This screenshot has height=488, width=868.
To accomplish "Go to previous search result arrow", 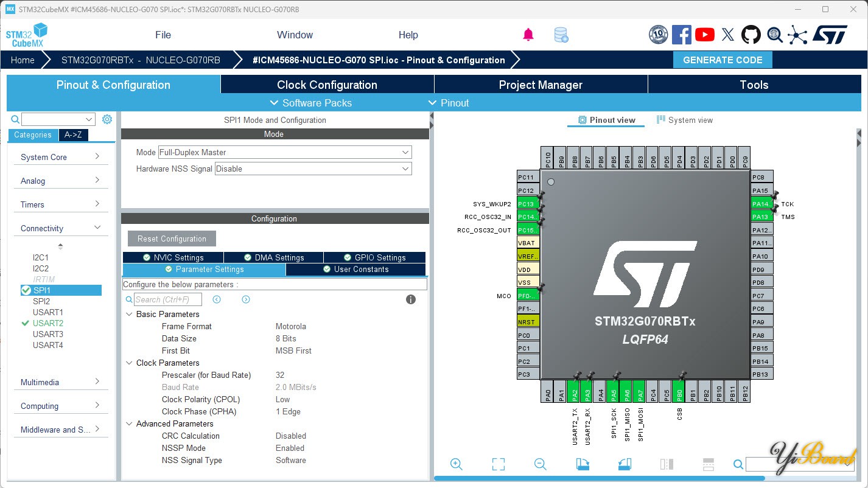I will [217, 299].
